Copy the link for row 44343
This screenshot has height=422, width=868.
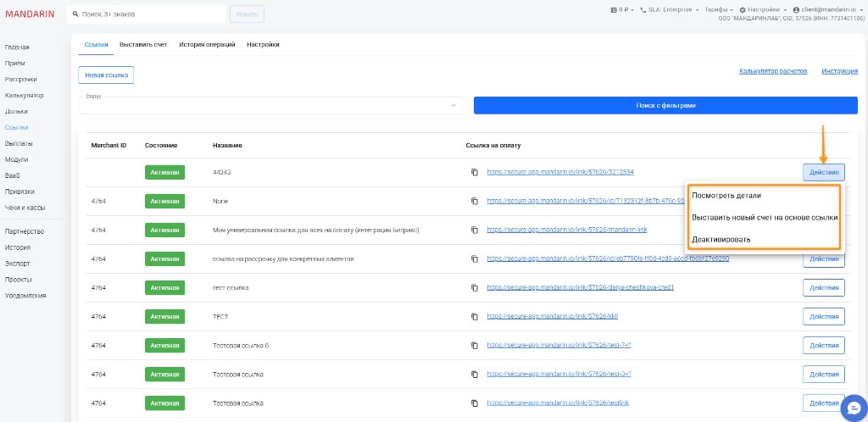[x=475, y=173]
